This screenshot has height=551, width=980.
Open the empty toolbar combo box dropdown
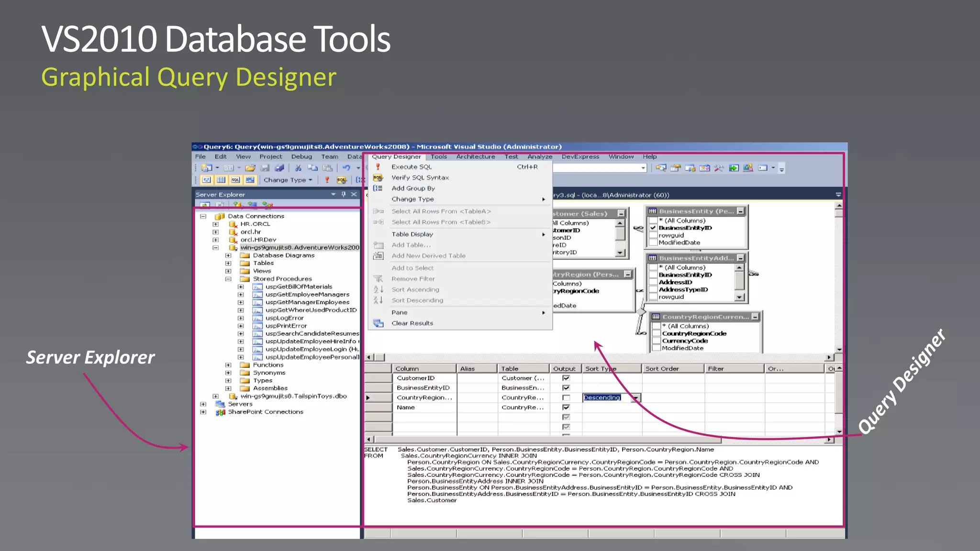coord(643,168)
